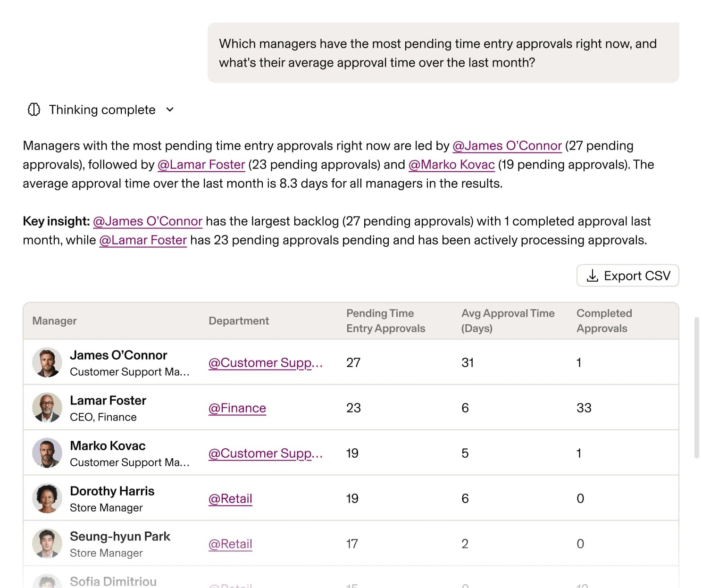Click Seung-hyun Park's avatar photo
This screenshot has height=588, width=702.
pyautogui.click(x=47, y=544)
